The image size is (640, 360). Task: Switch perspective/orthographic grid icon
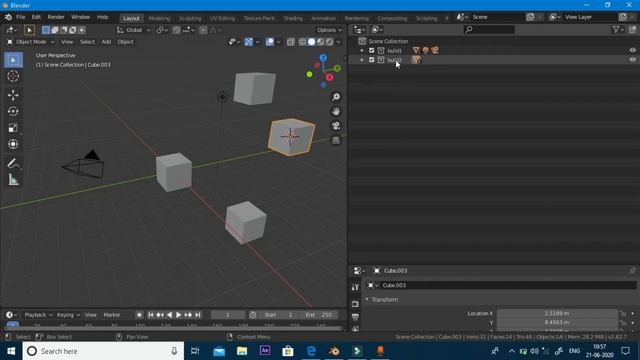coord(336,140)
